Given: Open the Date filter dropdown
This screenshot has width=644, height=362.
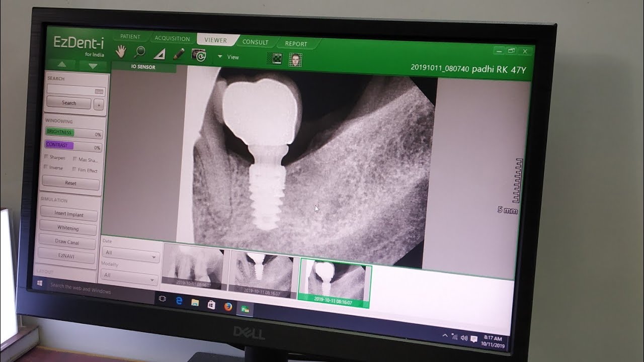Looking at the screenshot, I should (x=131, y=253).
